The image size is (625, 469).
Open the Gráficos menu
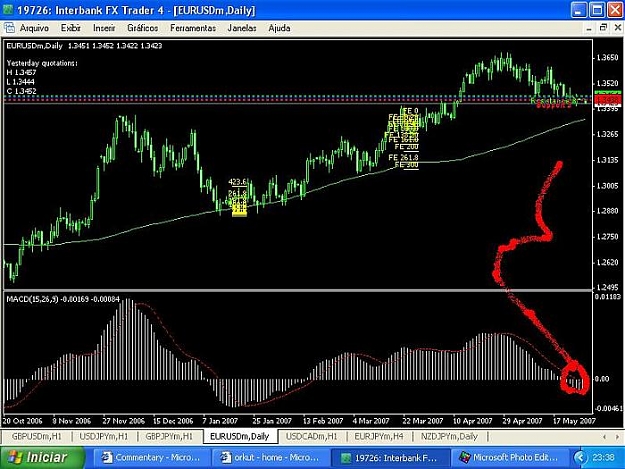[143, 28]
